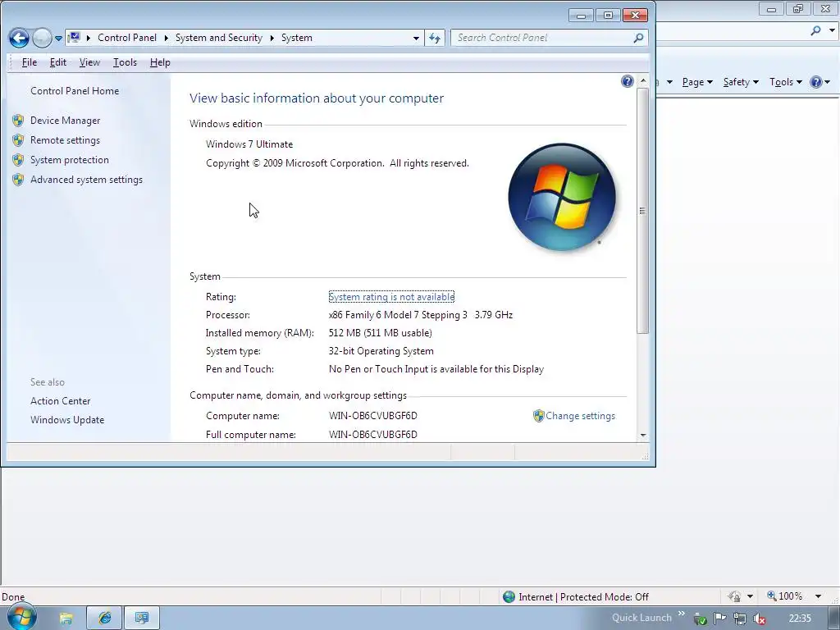The height and width of the screenshot is (630, 840).
Task: Open the View menu
Action: [89, 62]
